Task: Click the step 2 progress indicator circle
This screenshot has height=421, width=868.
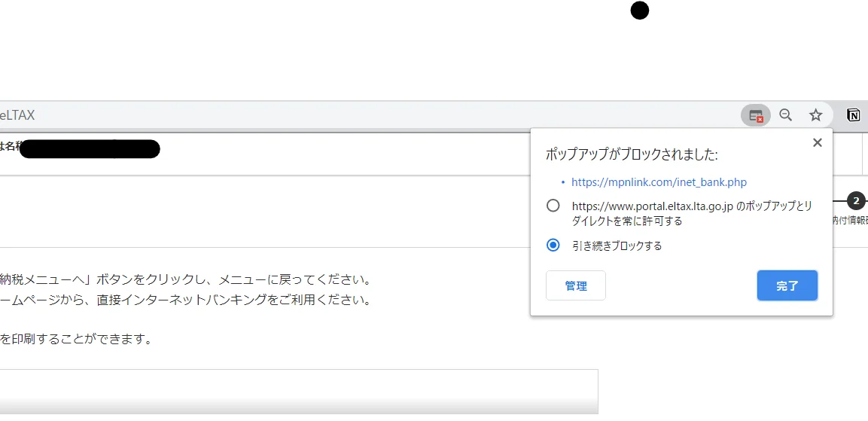Action: [856, 200]
